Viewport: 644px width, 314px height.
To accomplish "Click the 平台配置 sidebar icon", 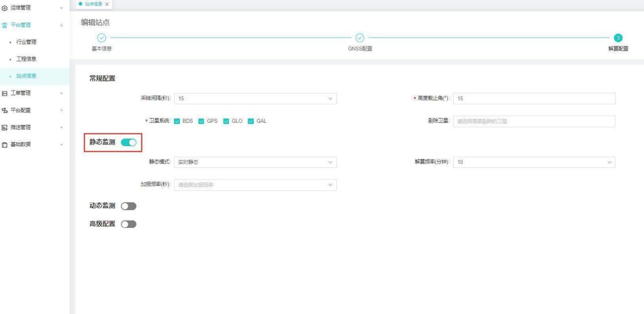I will pyautogui.click(x=4, y=110).
